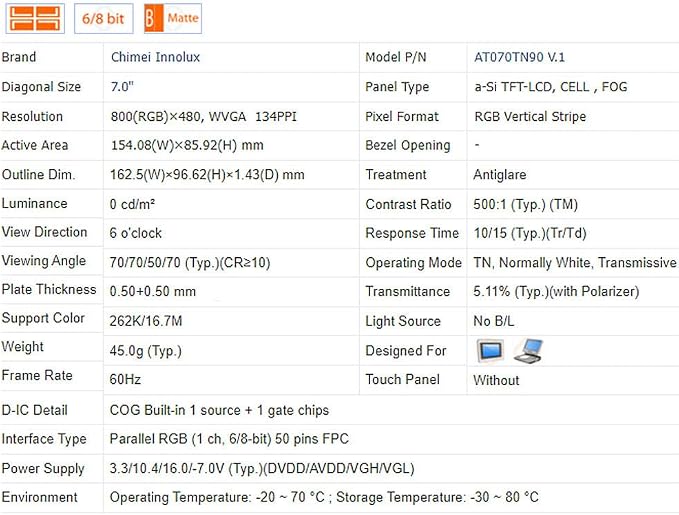Click the Frame Rate label
The width and height of the screenshot is (679, 515).
tap(37, 375)
